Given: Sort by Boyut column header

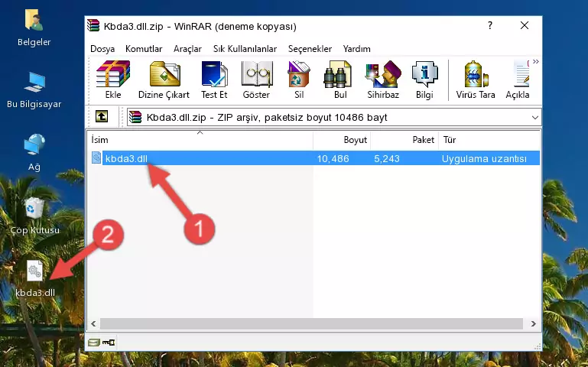Looking at the screenshot, I should click(342, 140).
